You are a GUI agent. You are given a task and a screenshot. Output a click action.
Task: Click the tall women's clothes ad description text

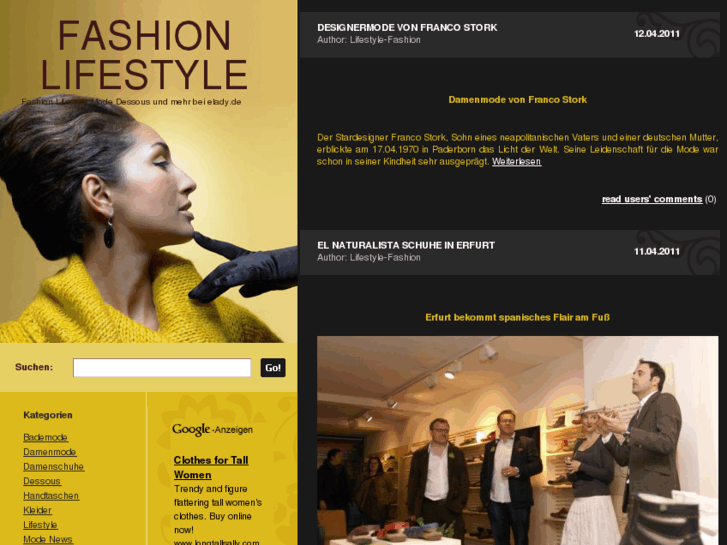[x=217, y=509]
